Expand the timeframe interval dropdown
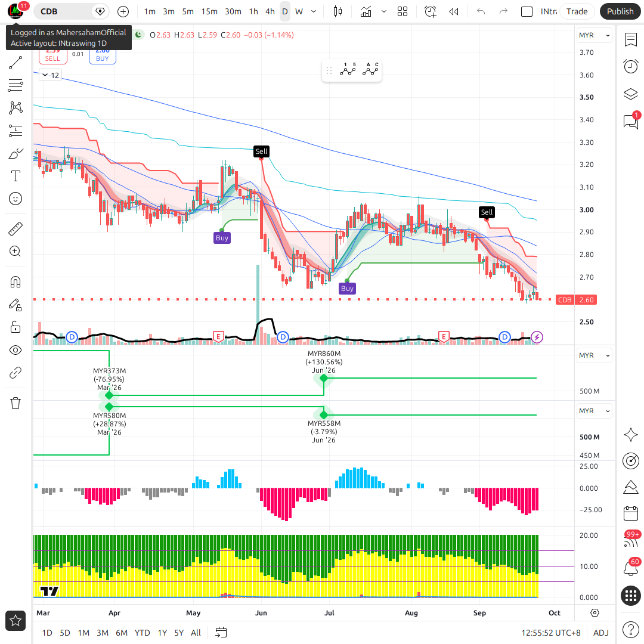This screenshot has width=644, height=644. coord(314,11)
